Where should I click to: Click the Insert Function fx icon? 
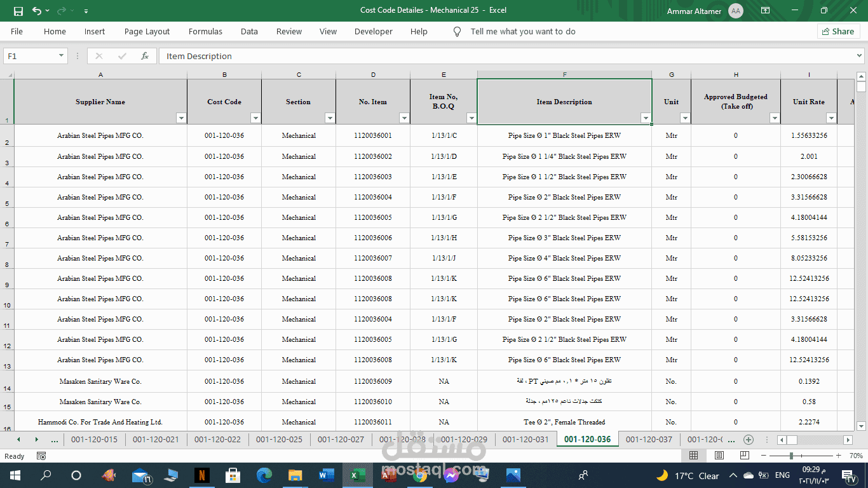tap(145, 56)
